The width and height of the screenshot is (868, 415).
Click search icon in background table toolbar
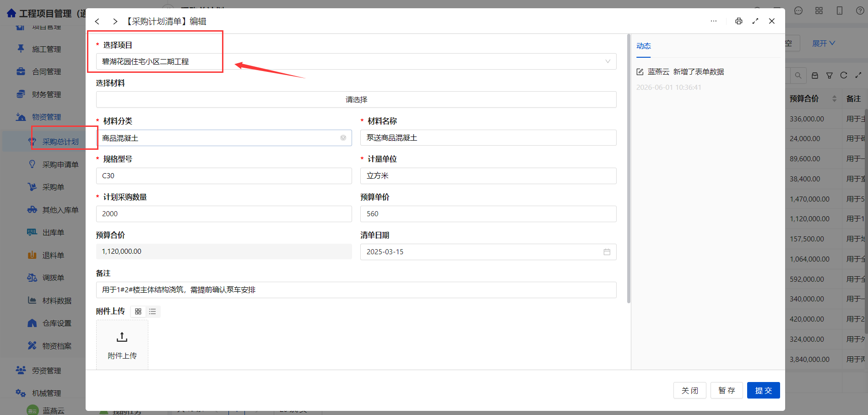[x=798, y=76]
